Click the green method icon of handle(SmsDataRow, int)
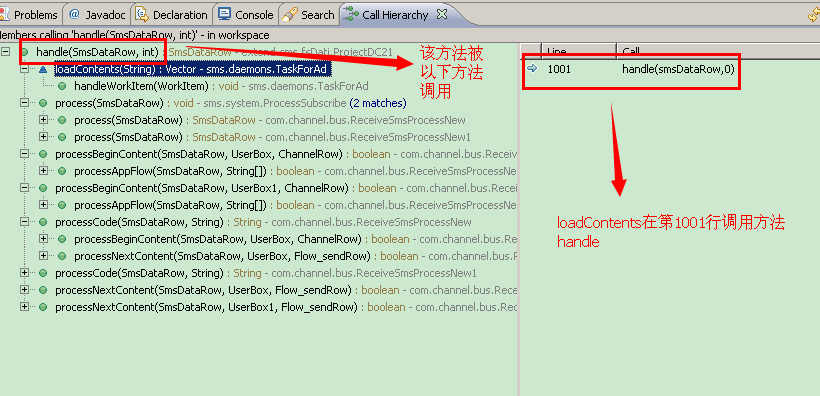 24,52
